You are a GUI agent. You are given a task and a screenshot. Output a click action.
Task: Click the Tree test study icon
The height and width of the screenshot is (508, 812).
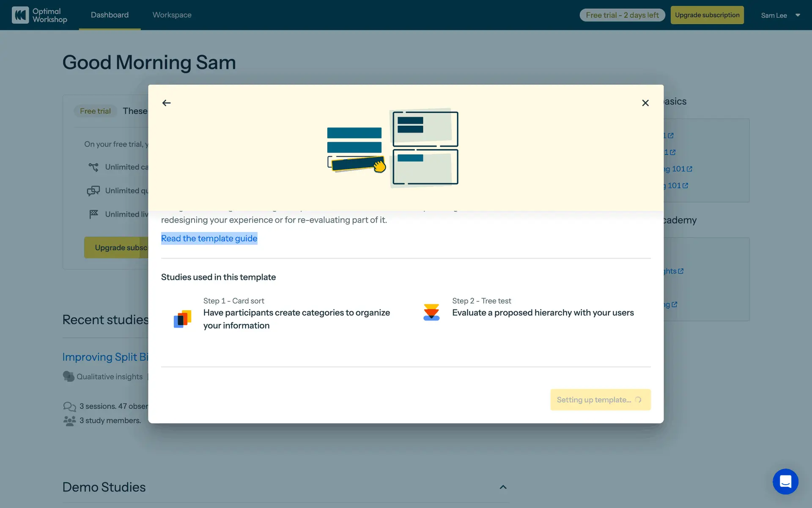click(431, 312)
